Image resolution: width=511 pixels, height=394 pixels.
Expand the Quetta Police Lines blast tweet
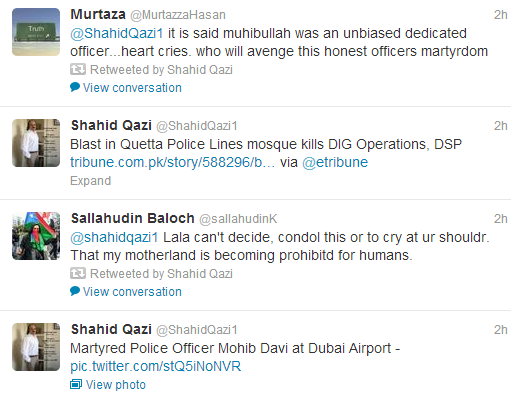90,181
